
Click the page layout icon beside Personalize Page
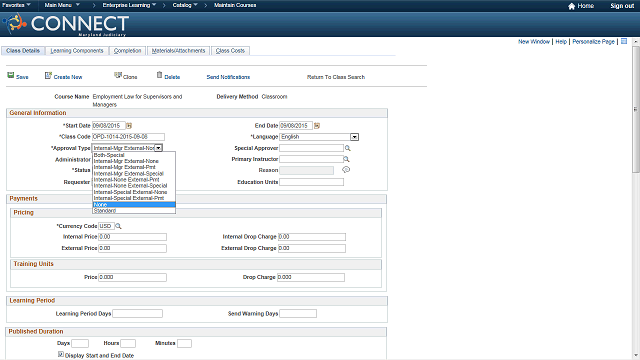point(624,42)
